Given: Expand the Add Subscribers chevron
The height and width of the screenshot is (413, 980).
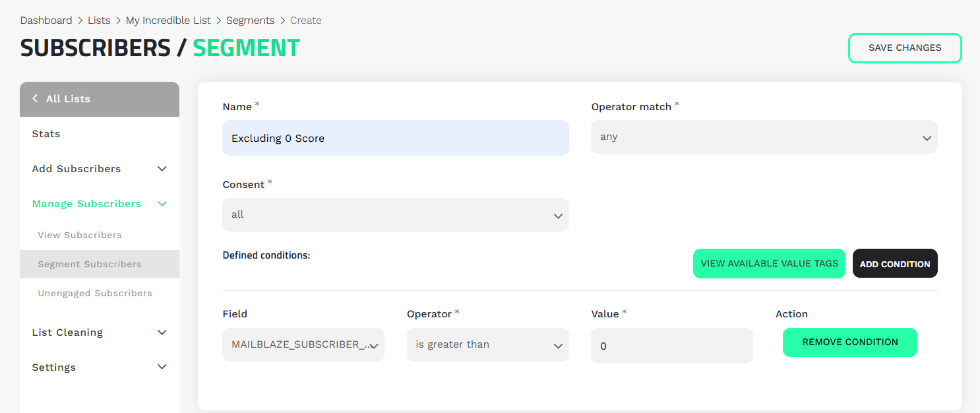Looking at the screenshot, I should 162,169.
